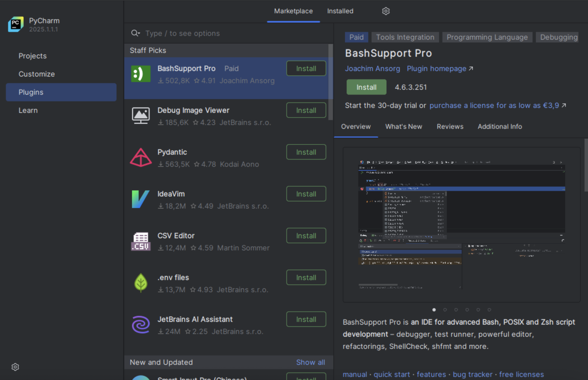Click the green Install button in details pane
This screenshot has width=588, height=380.
366,87
